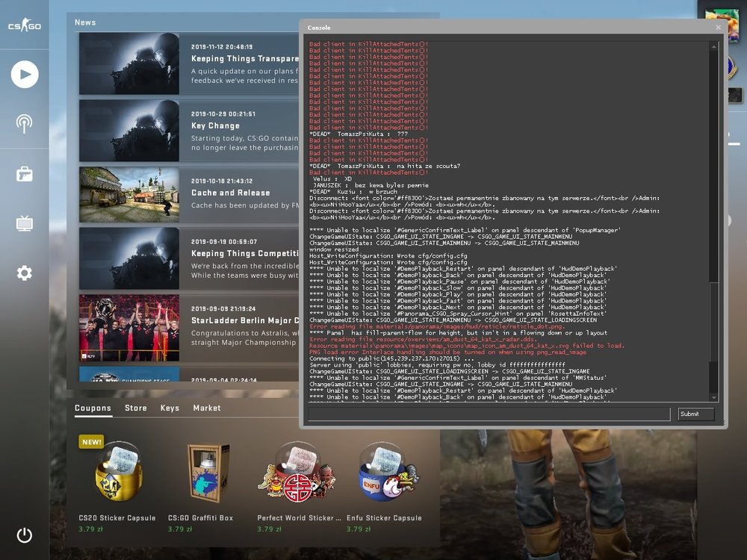The height and width of the screenshot is (560, 747).
Task: Click console line 'Connecting to public(145.239.237.170:27015)'
Action: (x=391, y=358)
